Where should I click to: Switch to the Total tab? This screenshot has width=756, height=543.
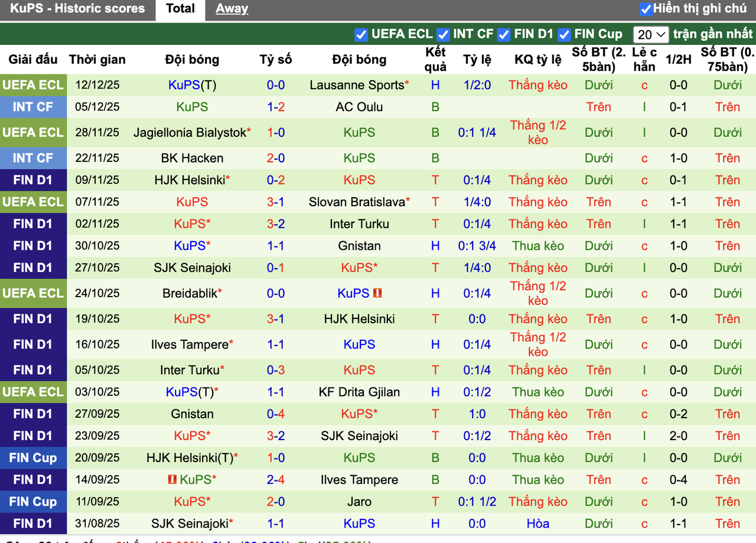(180, 9)
